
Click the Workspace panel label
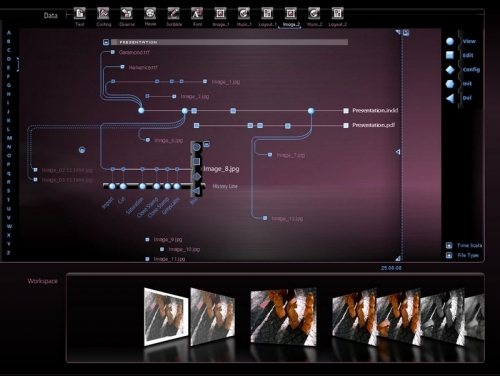pos(42,281)
